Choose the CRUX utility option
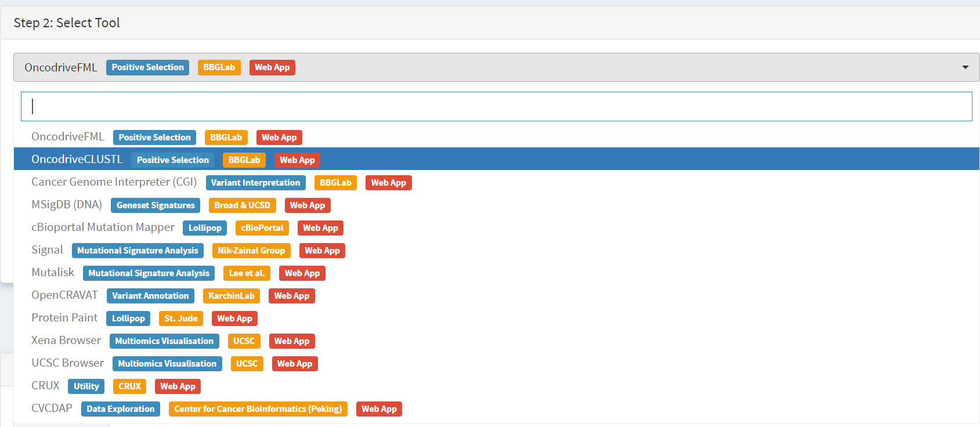The width and height of the screenshot is (980, 427). point(497,386)
